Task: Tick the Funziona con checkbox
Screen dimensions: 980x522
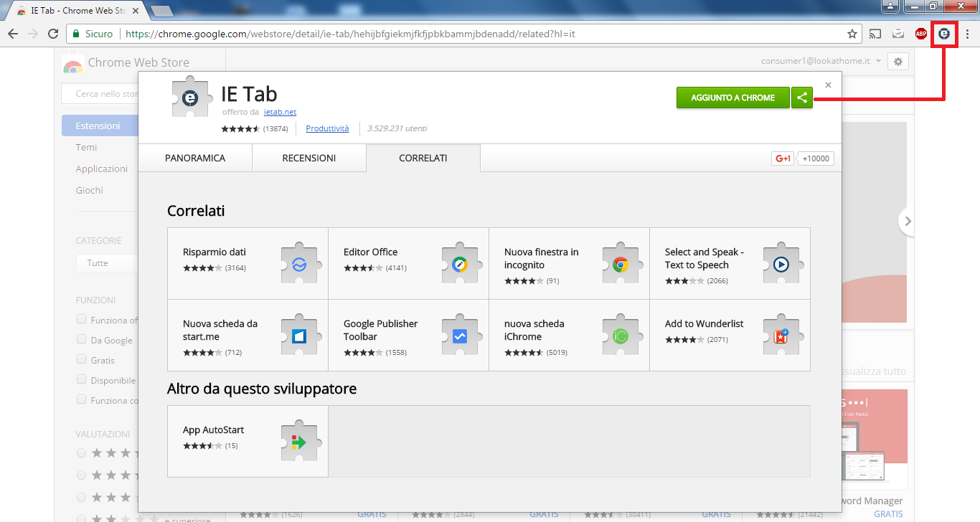Action: pos(81,399)
